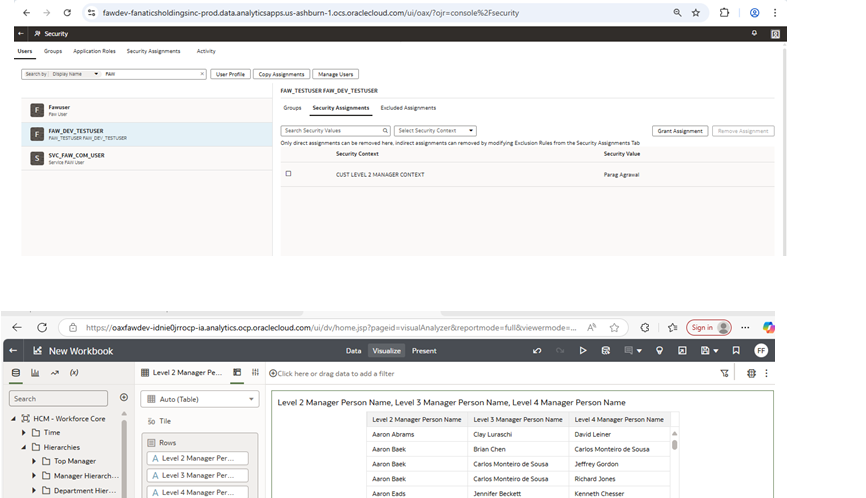This screenshot has width=866, height=498.
Task: Click the New Workbook back arrow
Action: 13,351
